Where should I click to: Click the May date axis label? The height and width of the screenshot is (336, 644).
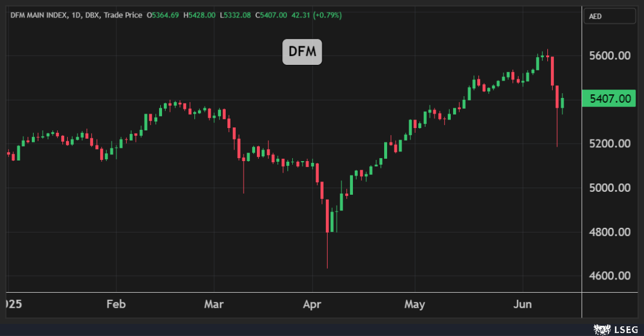coord(415,305)
